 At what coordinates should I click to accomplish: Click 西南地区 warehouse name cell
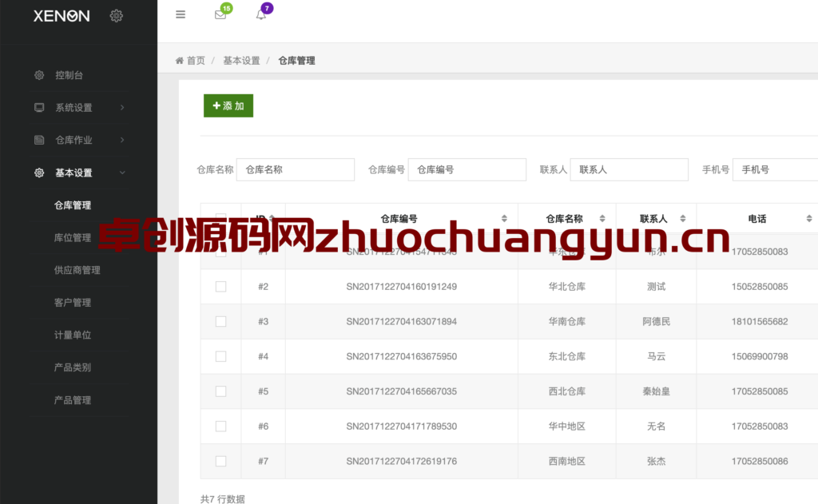567,461
